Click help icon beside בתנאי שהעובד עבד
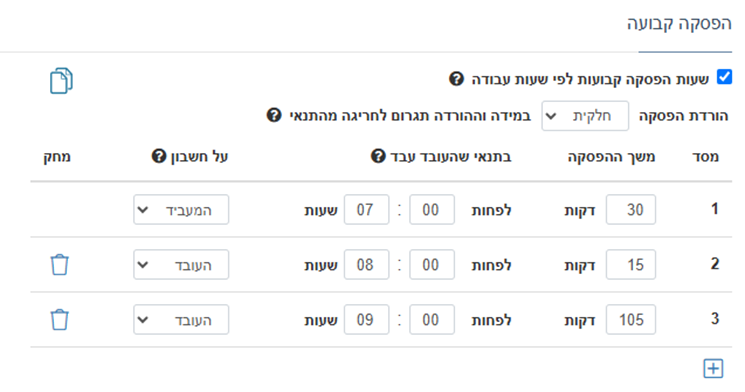Screen dimensions: 745x392 coord(378,156)
